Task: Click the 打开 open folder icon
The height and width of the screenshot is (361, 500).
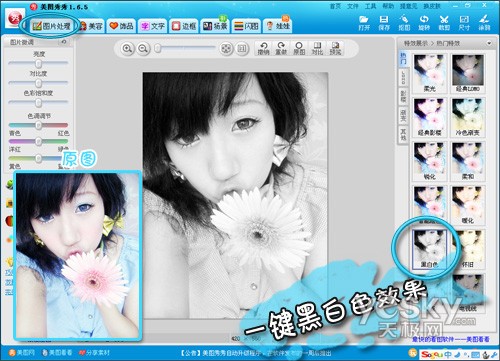Action: [364, 23]
